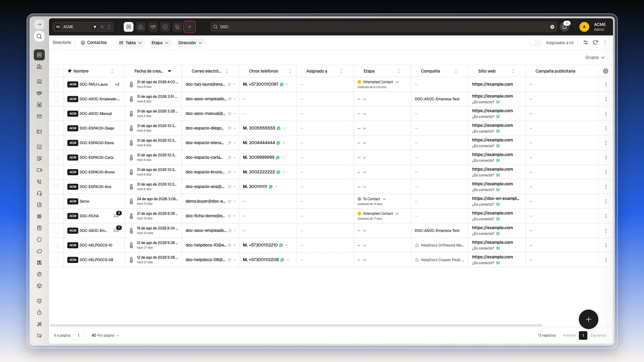The width and height of the screenshot is (644, 362).
Task: Open the Tabla view dropdown
Action: click(130, 43)
